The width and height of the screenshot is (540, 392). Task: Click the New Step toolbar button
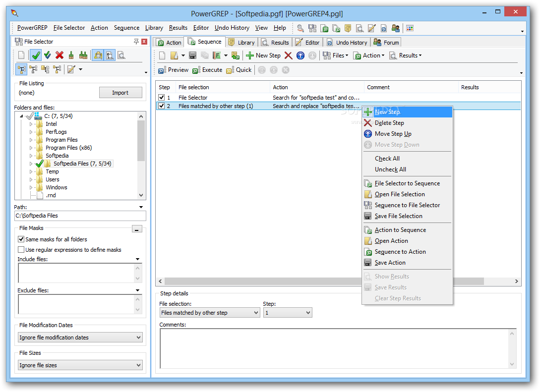click(263, 56)
